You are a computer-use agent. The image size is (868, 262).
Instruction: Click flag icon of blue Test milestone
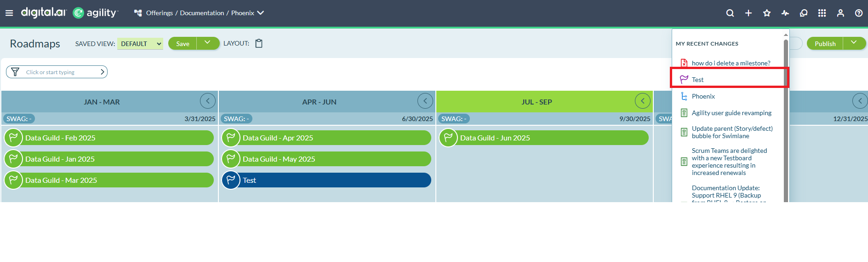click(231, 180)
